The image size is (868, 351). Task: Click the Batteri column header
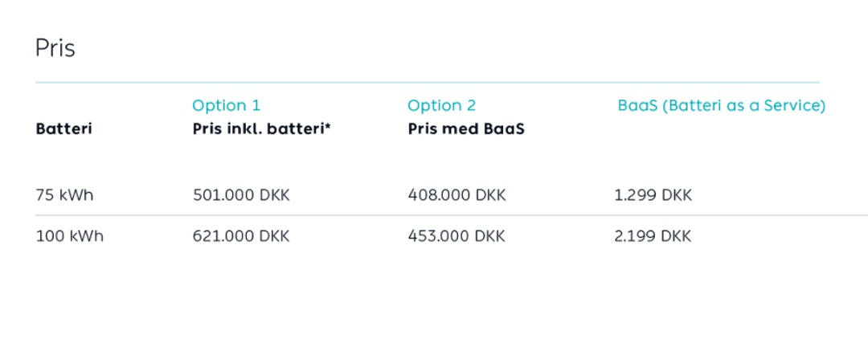[x=63, y=129]
